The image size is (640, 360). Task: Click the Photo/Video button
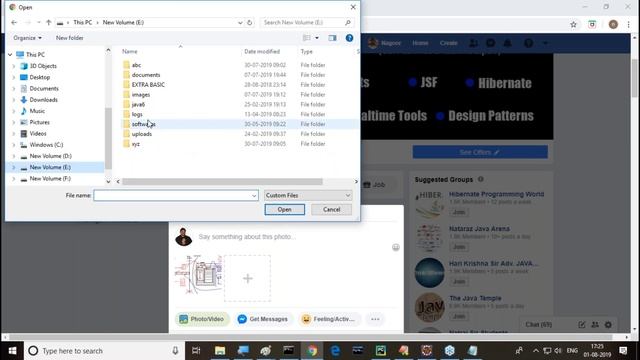pyautogui.click(x=202, y=319)
